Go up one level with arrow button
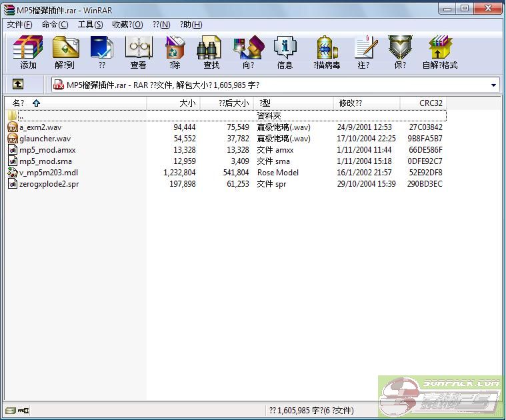 (x=18, y=85)
